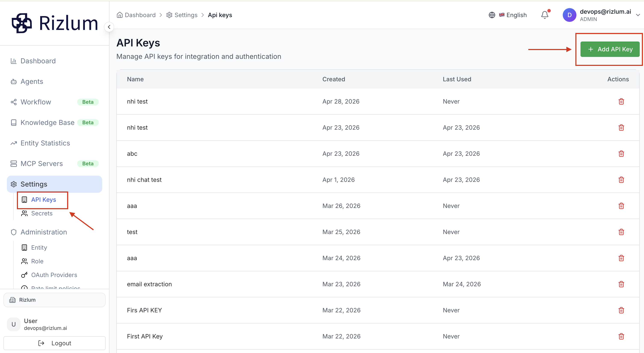Click the globe language icon
The height and width of the screenshot is (353, 644).
click(x=492, y=15)
